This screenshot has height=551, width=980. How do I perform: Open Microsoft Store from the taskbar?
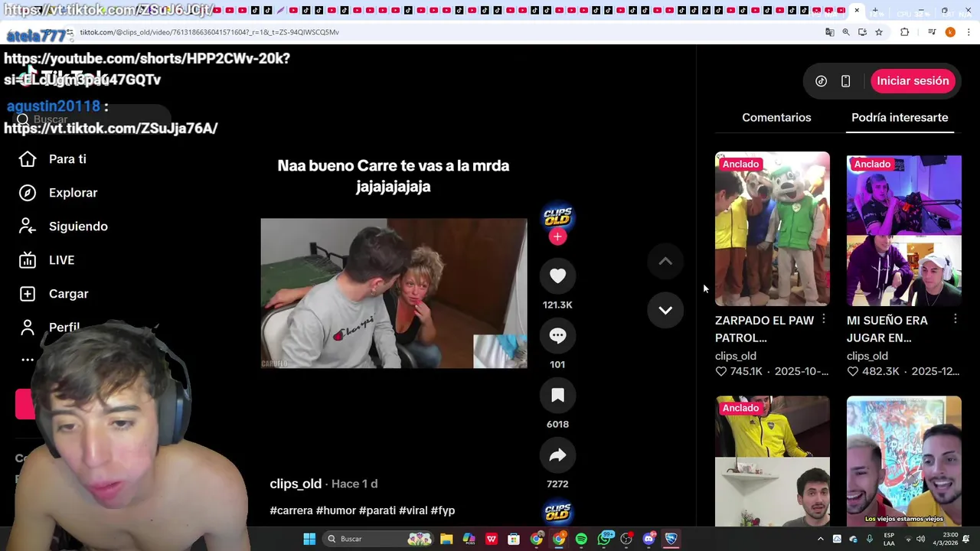(x=514, y=539)
